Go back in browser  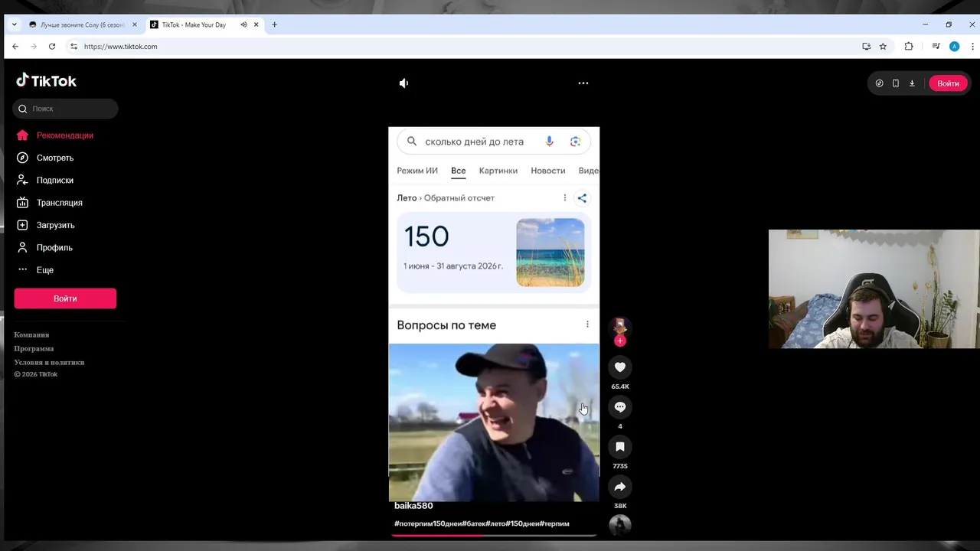pyautogui.click(x=15, y=47)
